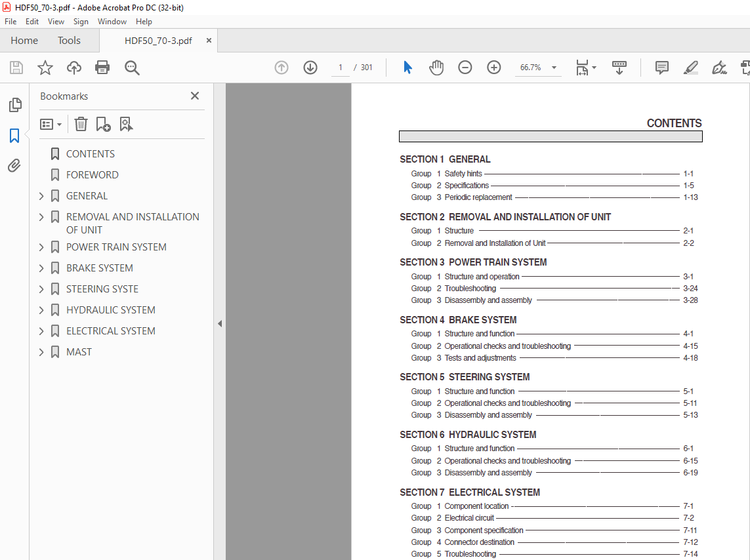Open the Sign menu

pyautogui.click(x=81, y=22)
